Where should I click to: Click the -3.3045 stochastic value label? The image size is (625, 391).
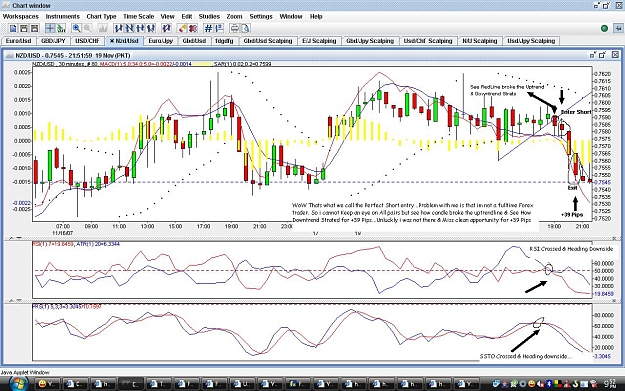coord(602,356)
